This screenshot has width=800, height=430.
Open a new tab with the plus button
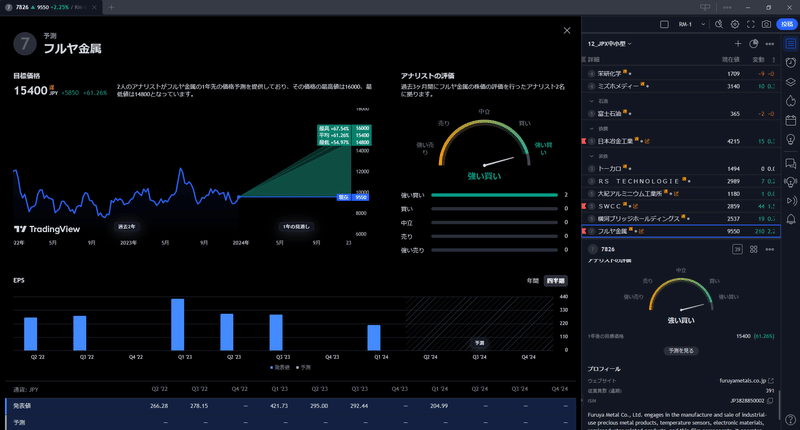click(111, 7)
